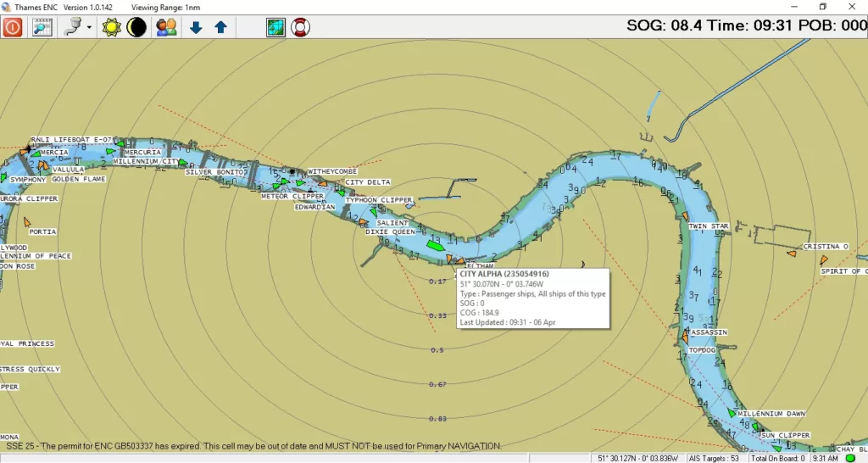Click the Total On Board: 0 status entry
The image size is (868, 463).
778,459
